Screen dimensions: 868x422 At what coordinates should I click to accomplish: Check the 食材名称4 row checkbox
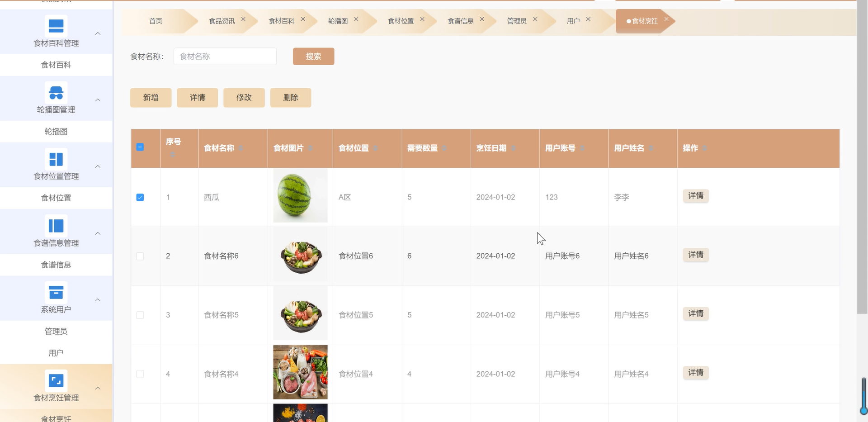140,374
